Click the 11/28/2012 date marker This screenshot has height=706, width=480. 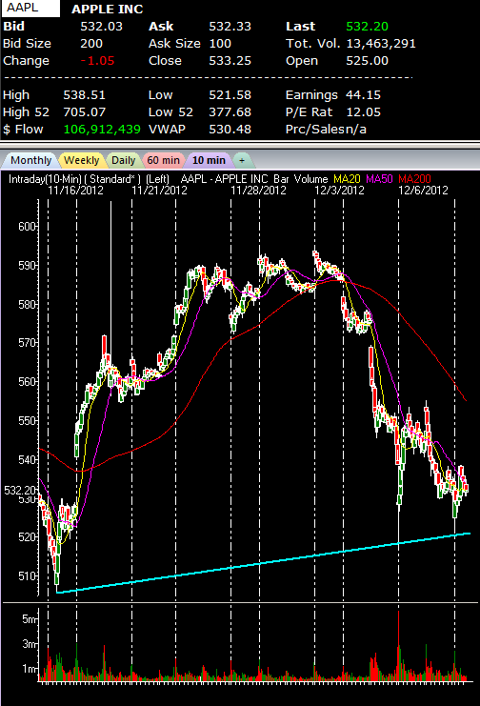258,190
